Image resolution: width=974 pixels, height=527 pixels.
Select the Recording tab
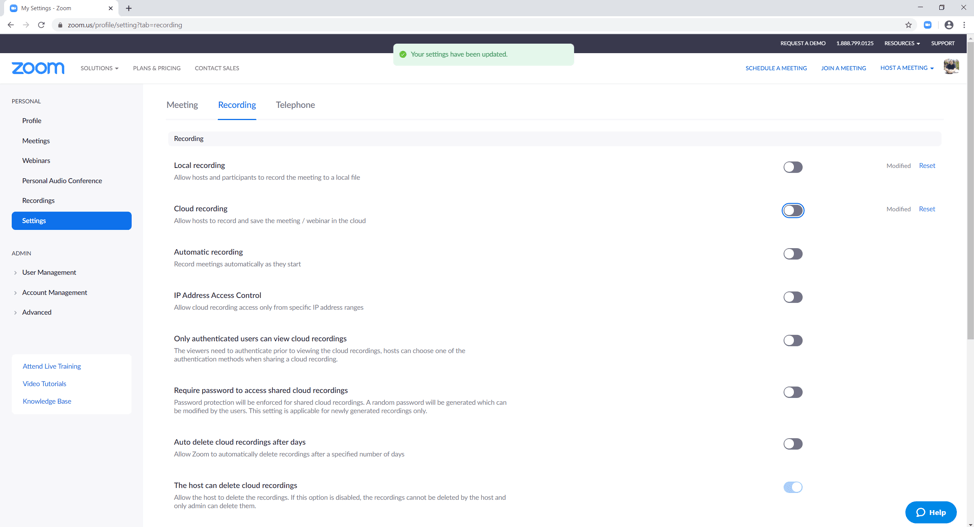[x=237, y=104]
